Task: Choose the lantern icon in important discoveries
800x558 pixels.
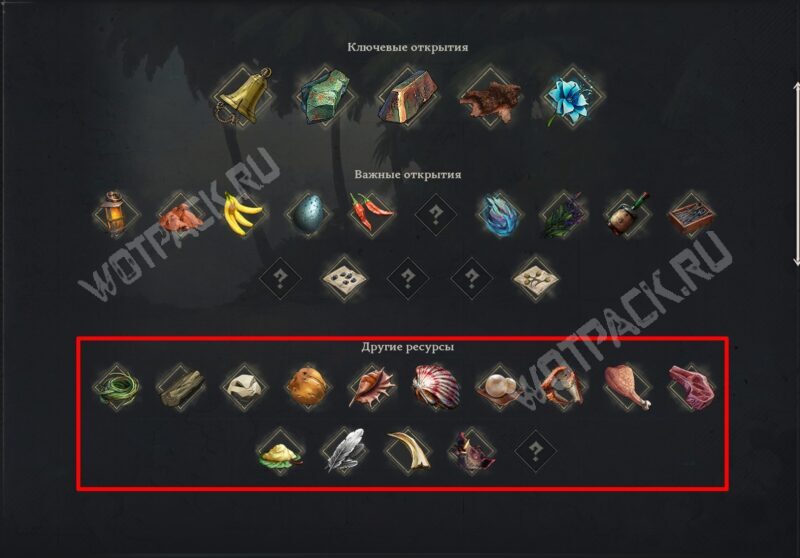Action: click(116, 214)
